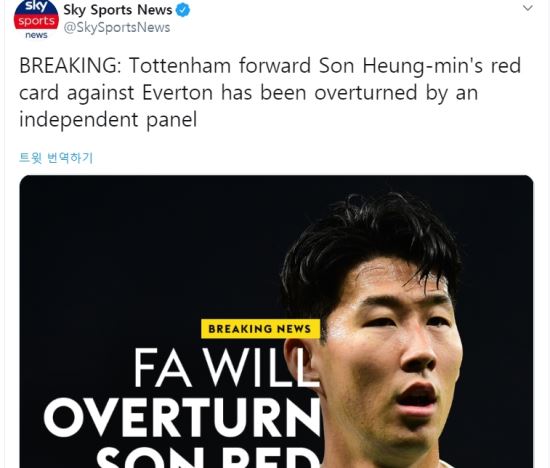Visit the @SkySportsNews handle link
550x468 pixels.
[x=116, y=27]
